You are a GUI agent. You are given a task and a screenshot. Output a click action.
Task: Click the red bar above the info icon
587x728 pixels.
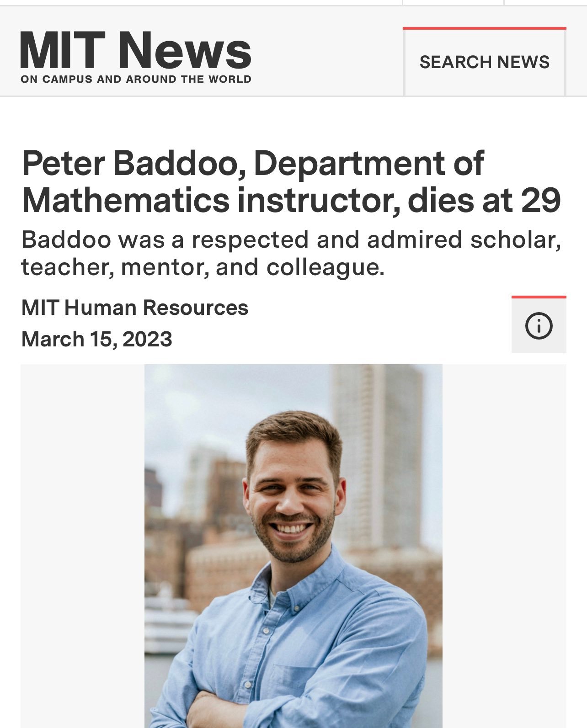pyautogui.click(x=539, y=297)
